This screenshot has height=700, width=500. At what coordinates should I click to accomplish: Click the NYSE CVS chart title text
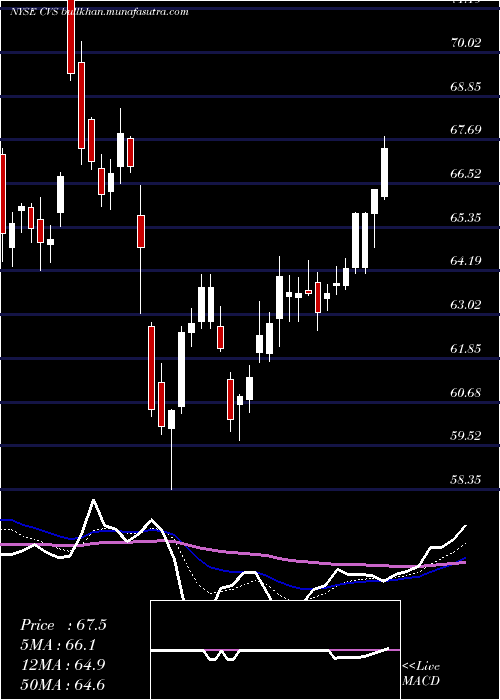tap(99, 12)
